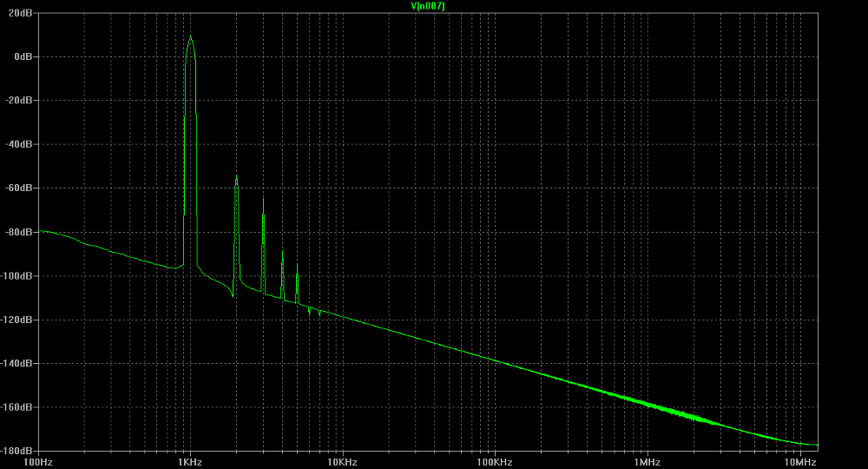The width and height of the screenshot is (868, 469).
Task: Select the 1MHz frequency axis label
Action: tap(646, 461)
